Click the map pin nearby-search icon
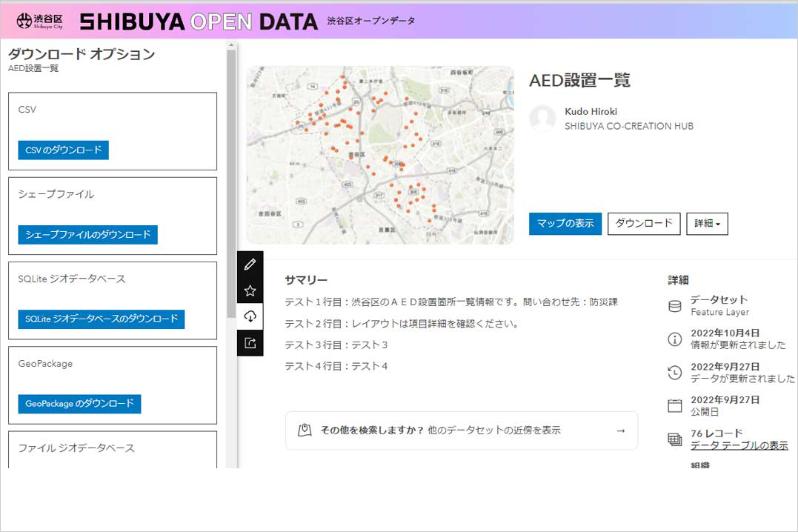798x532 pixels. pos(304,430)
